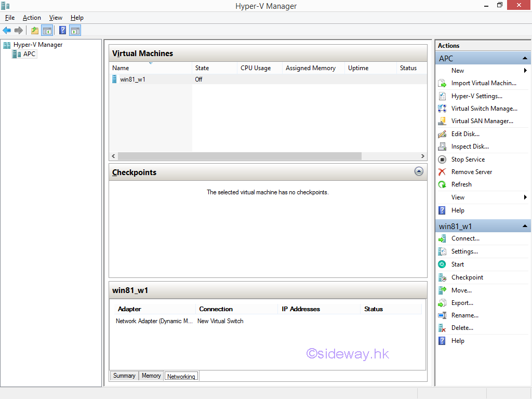Expand the New submenu arrow

coord(525,71)
